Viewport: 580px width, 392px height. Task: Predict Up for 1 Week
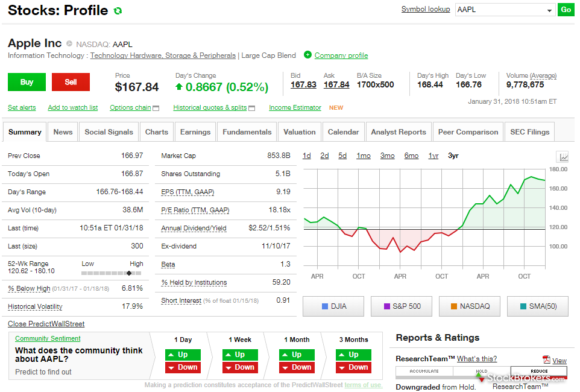click(x=240, y=355)
